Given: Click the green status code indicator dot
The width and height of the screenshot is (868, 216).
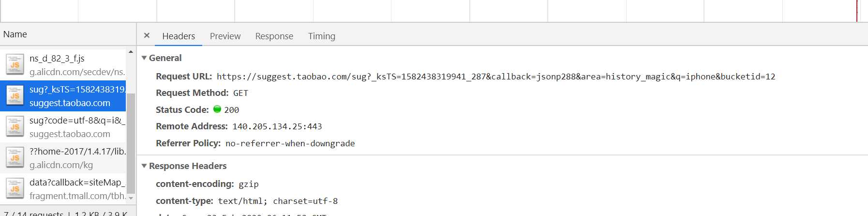Looking at the screenshot, I should 217,109.
